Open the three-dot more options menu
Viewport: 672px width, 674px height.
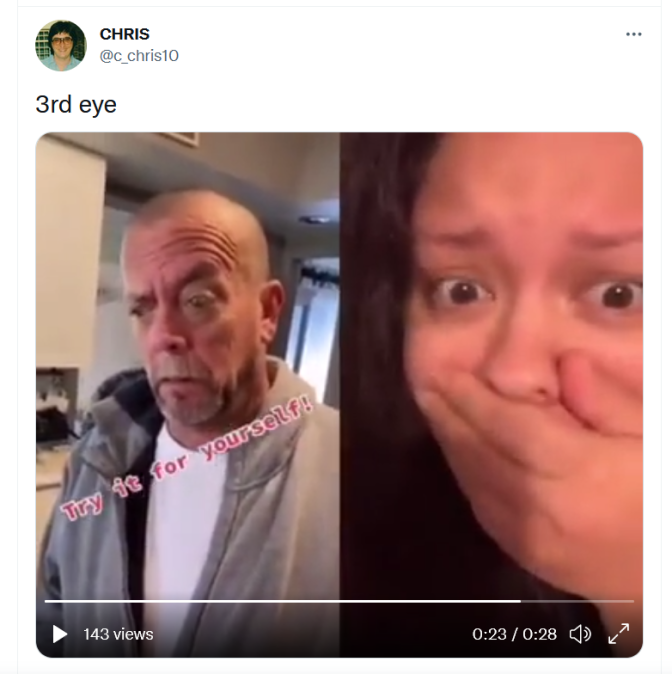633,34
